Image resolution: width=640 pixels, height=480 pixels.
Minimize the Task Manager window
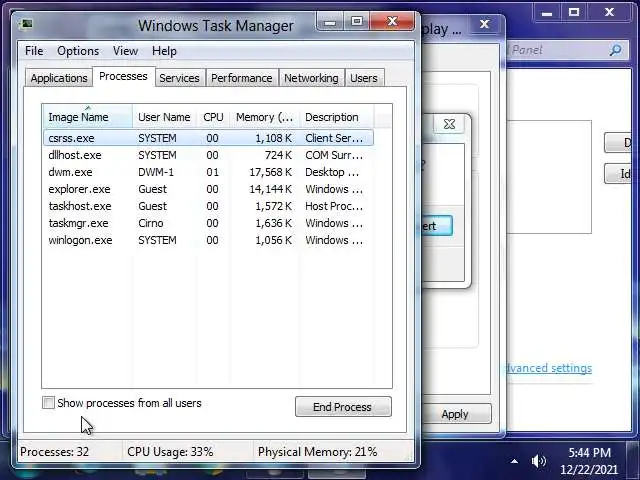(x=330, y=22)
